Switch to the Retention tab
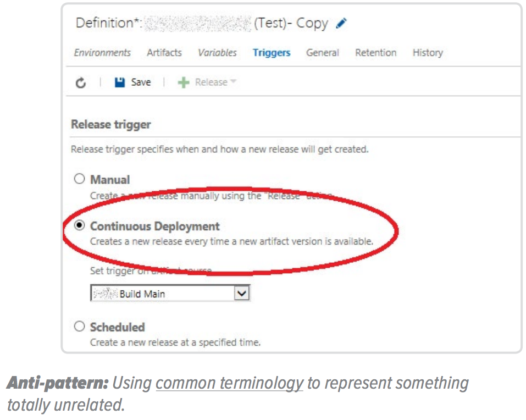This screenshot has height=420, width=526. point(375,53)
